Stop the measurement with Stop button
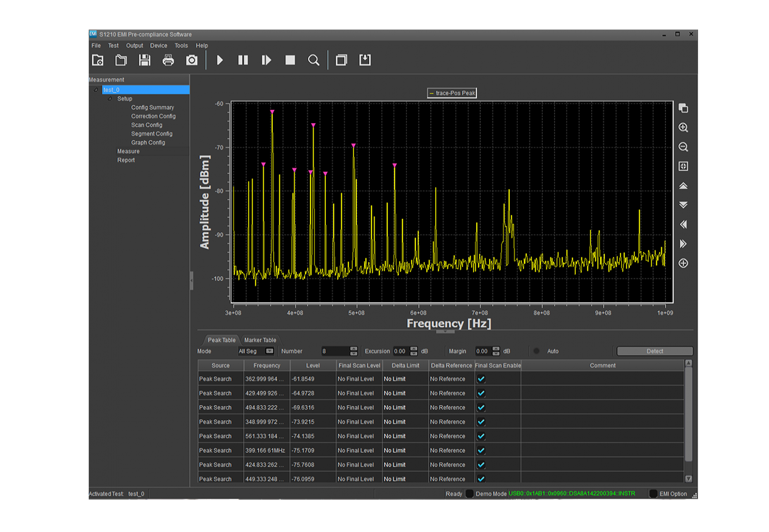Screen dimensions: 769x532 290,60
